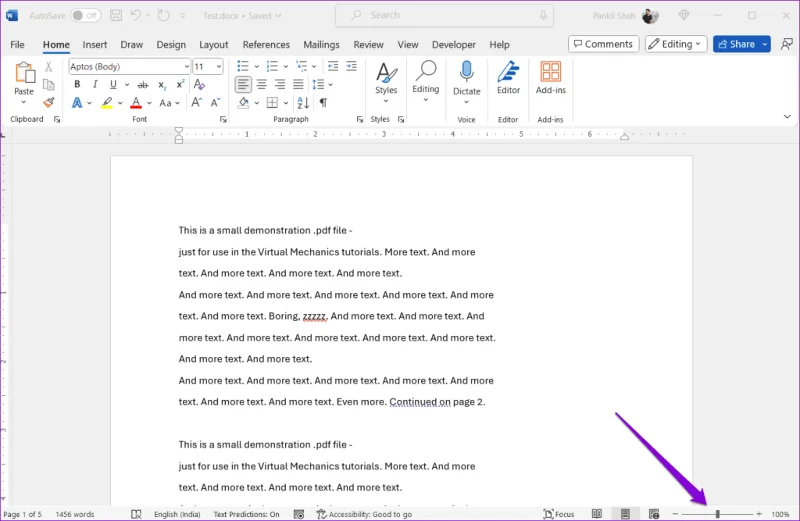Image resolution: width=800 pixels, height=521 pixels.
Task: Apply Subscript formatting
Action: point(162,85)
